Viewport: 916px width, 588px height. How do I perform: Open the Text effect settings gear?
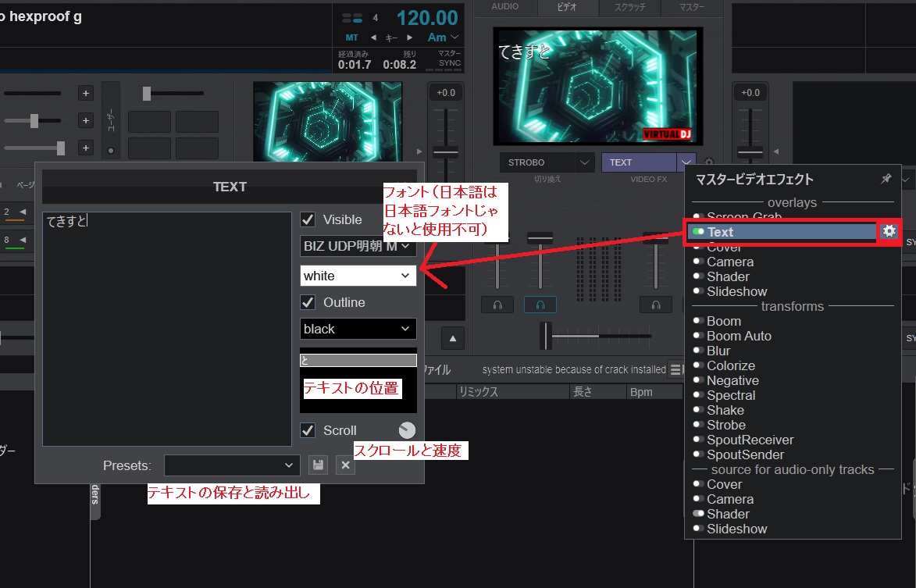[x=889, y=231]
